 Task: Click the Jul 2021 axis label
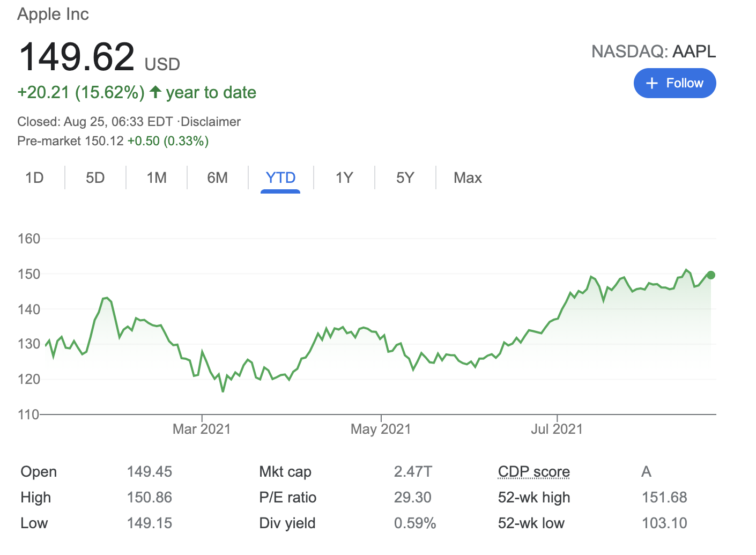(x=557, y=429)
